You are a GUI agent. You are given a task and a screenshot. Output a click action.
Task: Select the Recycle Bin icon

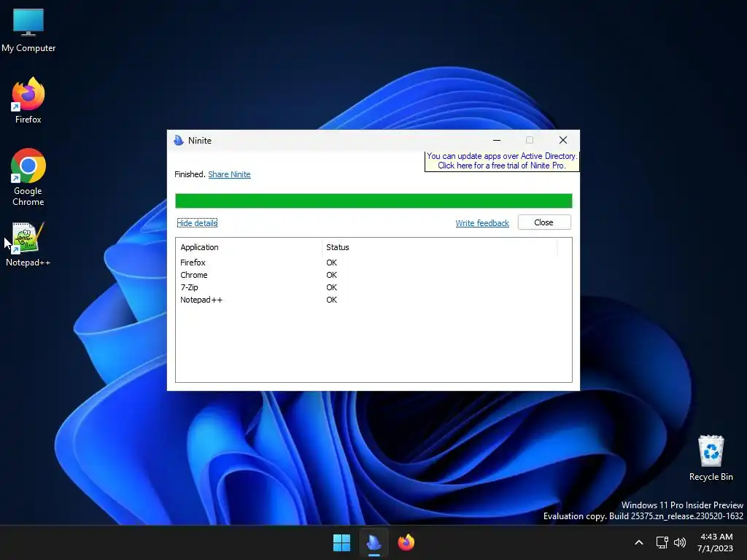[711, 458]
